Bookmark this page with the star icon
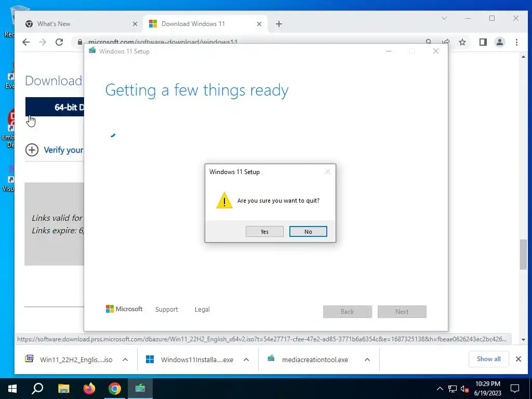Viewport: 532px width, 399px height. click(462, 42)
